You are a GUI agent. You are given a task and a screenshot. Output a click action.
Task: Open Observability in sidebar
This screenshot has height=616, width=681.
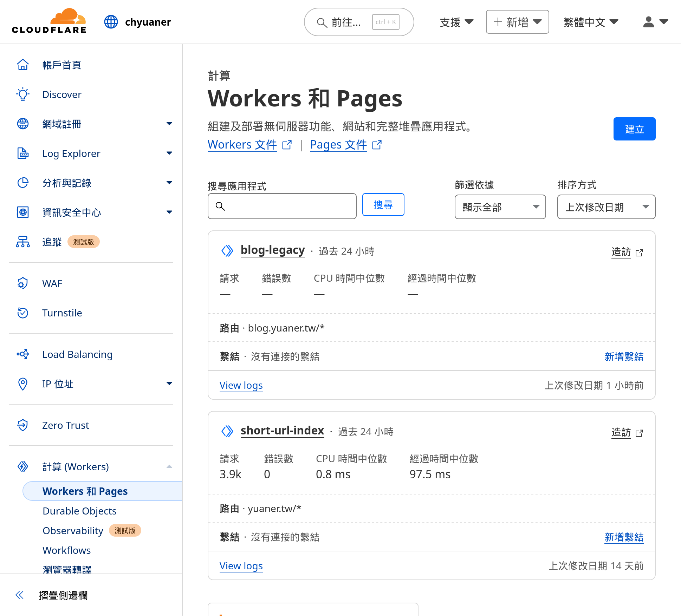pos(73,531)
